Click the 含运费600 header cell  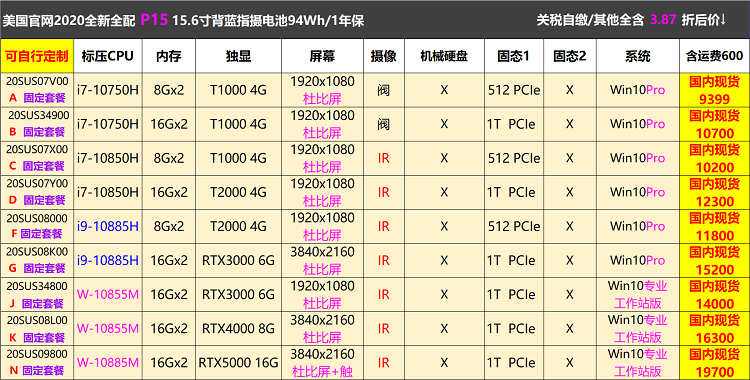pyautogui.click(x=715, y=56)
